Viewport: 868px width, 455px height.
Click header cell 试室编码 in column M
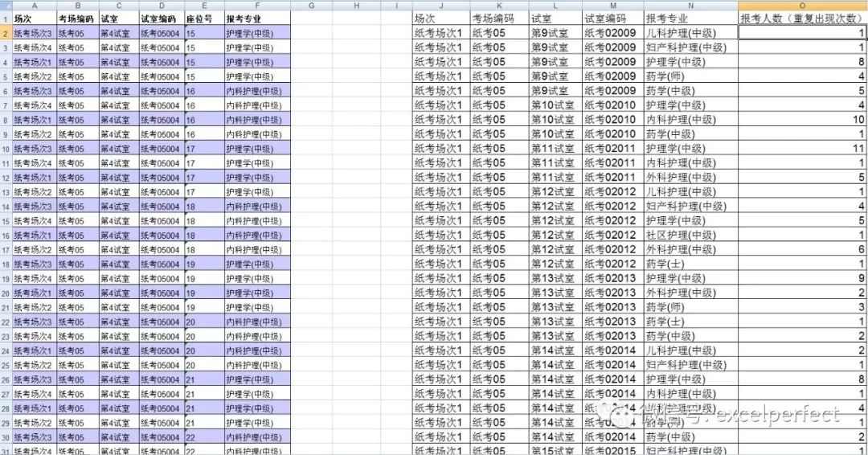pos(612,18)
